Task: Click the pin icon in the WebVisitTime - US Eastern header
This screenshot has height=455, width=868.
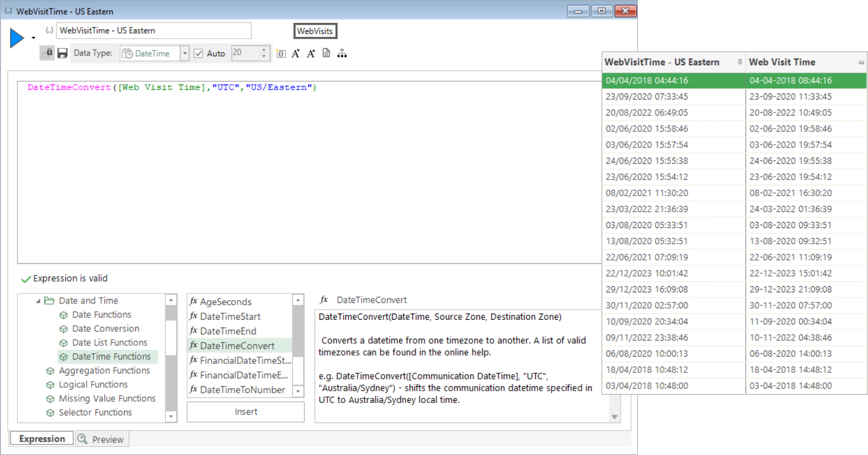Action: pos(740,62)
